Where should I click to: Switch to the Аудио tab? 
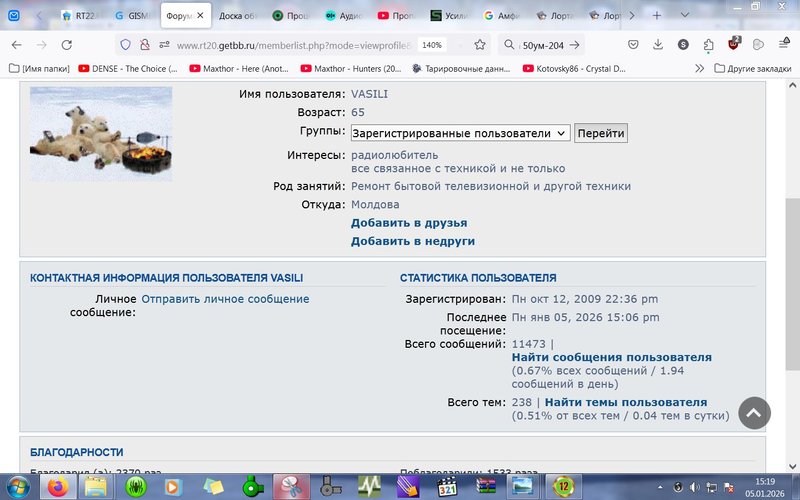click(343, 16)
